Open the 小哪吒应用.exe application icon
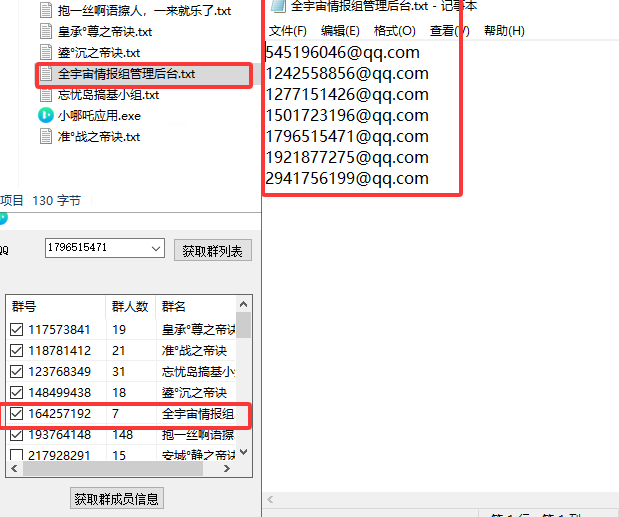This screenshot has height=517, width=619. 45,116
